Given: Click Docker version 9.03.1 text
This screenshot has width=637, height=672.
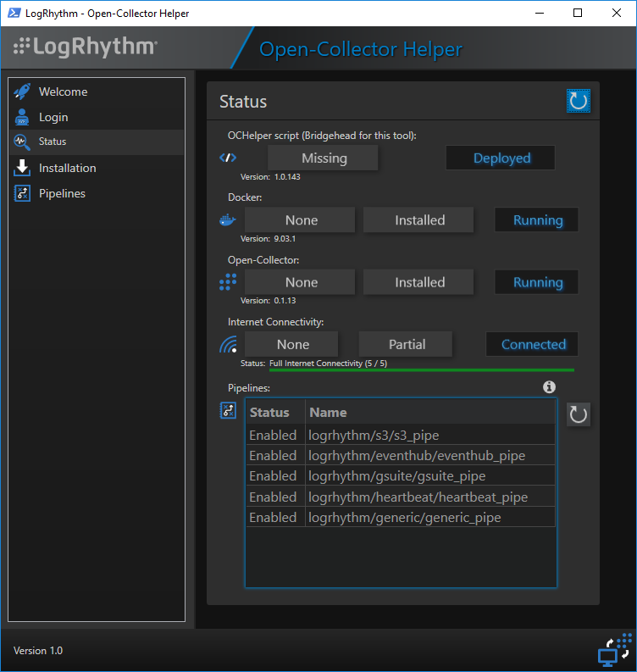Looking at the screenshot, I should (269, 238).
